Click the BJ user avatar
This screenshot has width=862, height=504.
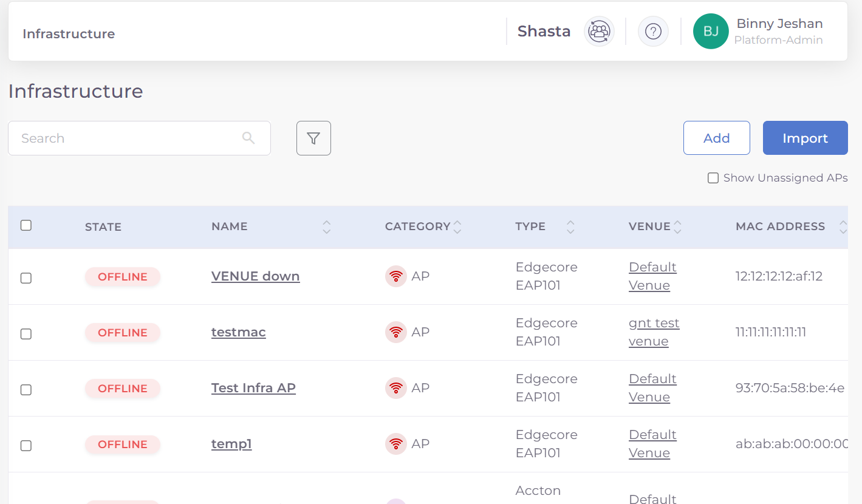[x=711, y=32]
